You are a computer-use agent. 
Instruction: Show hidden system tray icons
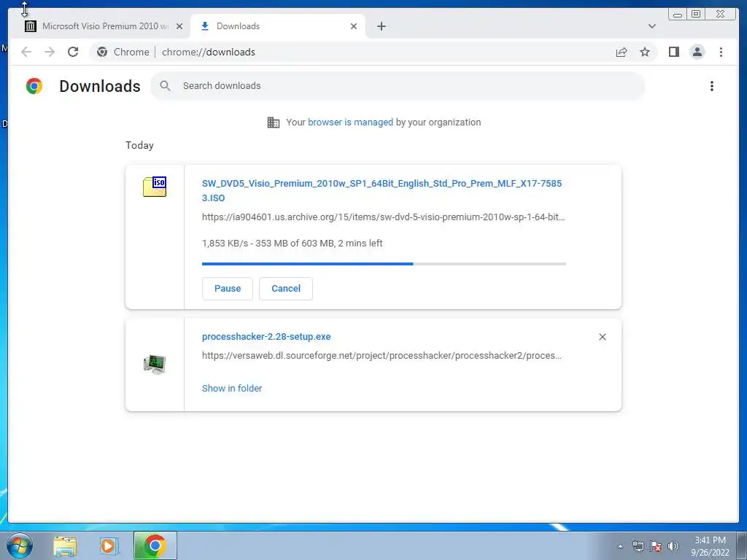click(620, 546)
